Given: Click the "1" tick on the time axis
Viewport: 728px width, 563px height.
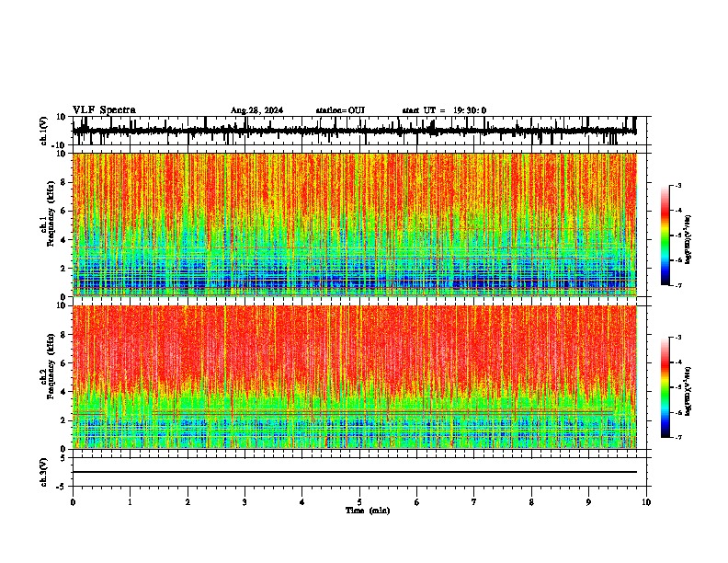Looking at the screenshot, I should (x=130, y=502).
